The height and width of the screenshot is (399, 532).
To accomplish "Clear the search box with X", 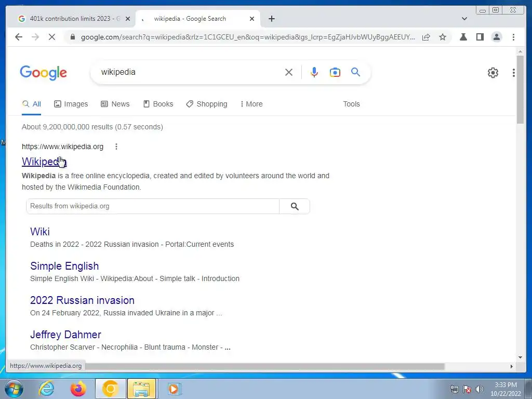I will pyautogui.click(x=289, y=72).
